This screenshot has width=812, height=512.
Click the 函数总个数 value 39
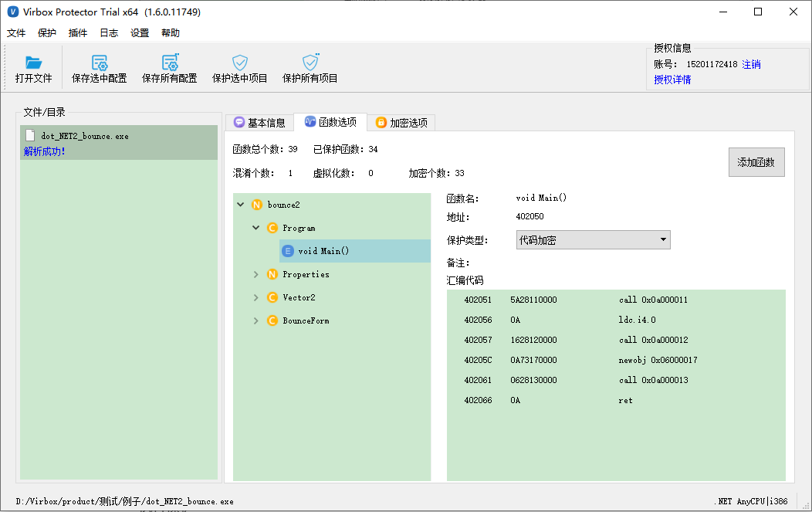pyautogui.click(x=293, y=149)
